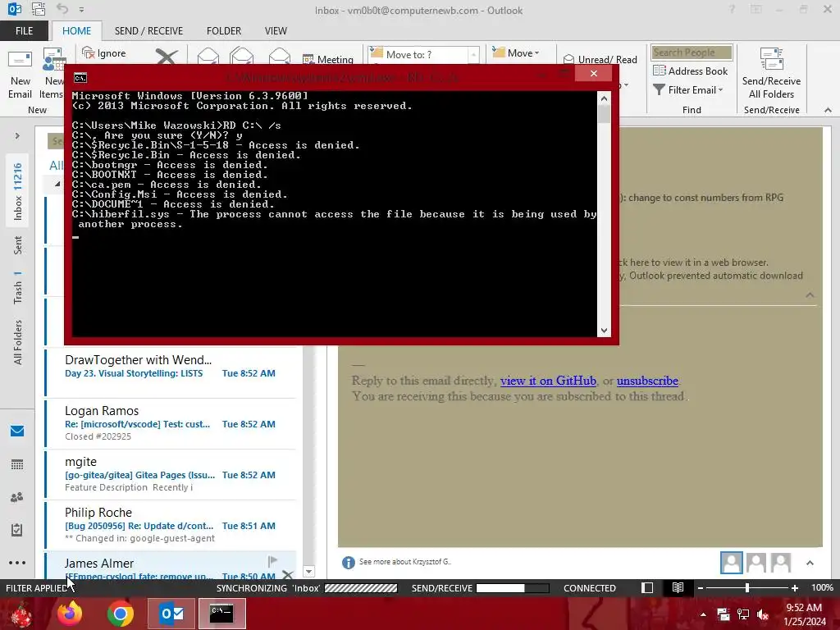Zoom out with the minus button
This screenshot has height=630, width=840.
(700, 587)
